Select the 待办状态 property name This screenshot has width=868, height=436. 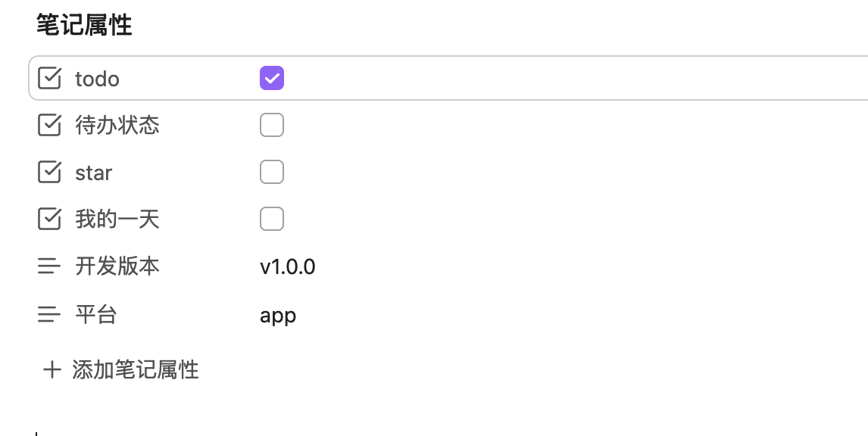click(117, 125)
